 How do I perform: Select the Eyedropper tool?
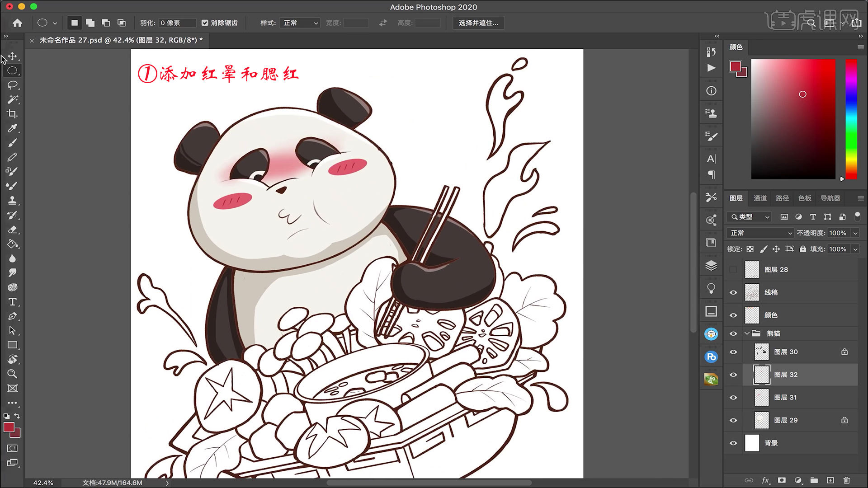coord(12,128)
